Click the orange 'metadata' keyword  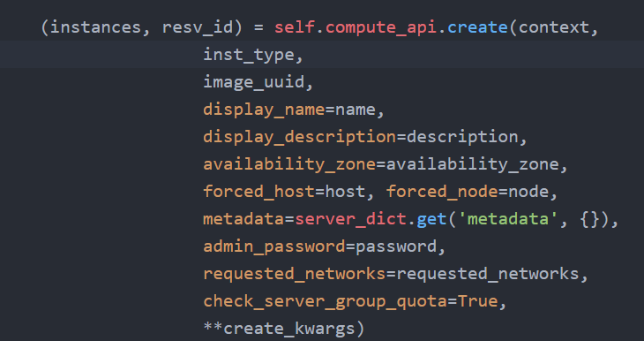tap(243, 219)
